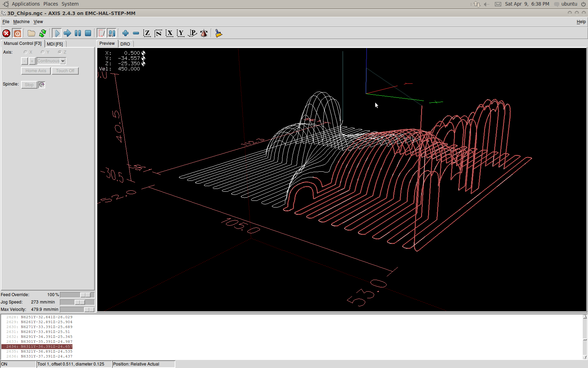
Task: Switch to the MDI [F5] tab
Action: 55,44
